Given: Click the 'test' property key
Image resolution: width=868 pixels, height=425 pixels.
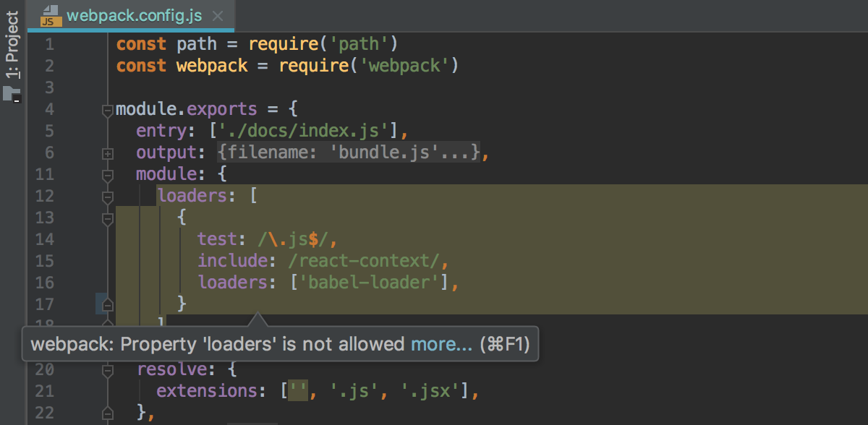Looking at the screenshot, I should (x=217, y=239).
